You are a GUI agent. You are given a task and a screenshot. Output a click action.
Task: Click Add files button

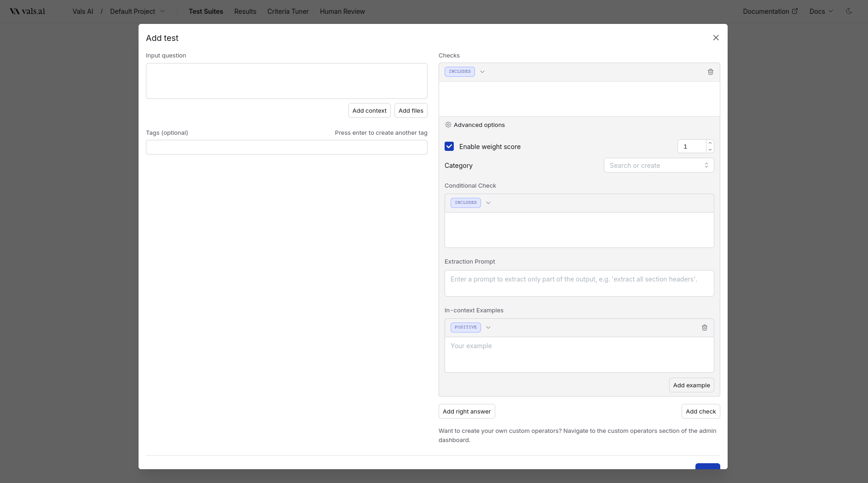(411, 110)
